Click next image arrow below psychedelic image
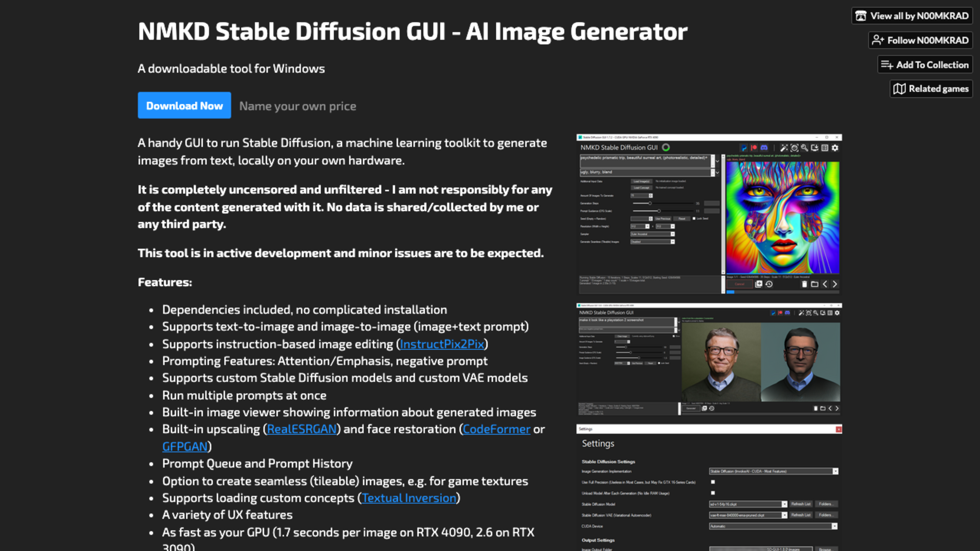Screen dimensions: 980x551 pyautogui.click(x=835, y=284)
